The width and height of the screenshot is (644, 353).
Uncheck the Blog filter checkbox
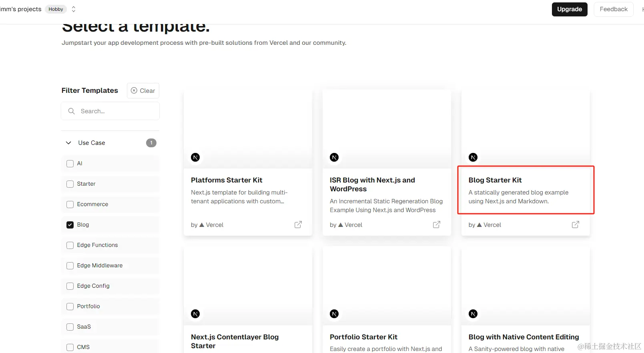point(70,225)
